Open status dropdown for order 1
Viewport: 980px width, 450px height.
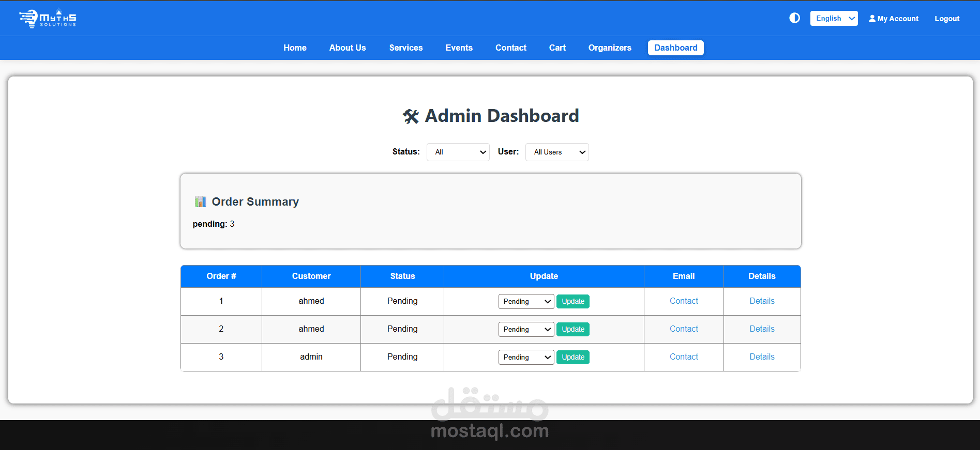[x=526, y=301]
